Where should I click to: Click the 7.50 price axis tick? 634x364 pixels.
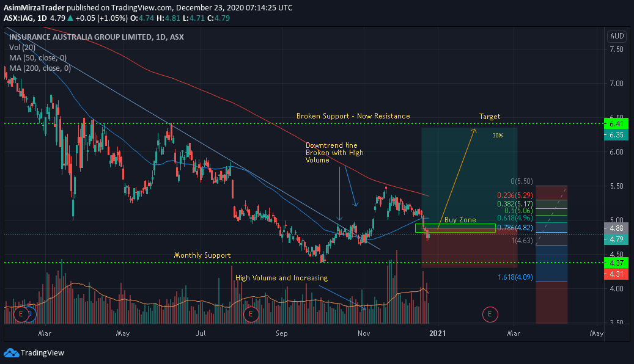[617, 49]
